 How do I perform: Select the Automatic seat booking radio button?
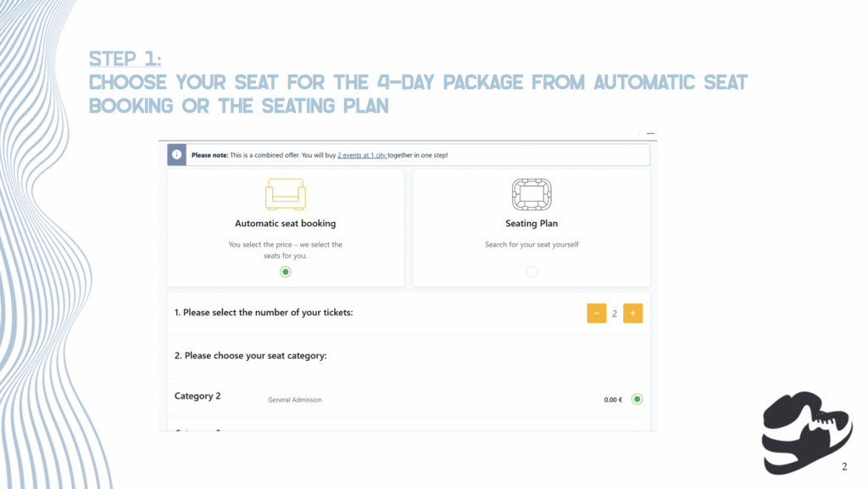285,271
